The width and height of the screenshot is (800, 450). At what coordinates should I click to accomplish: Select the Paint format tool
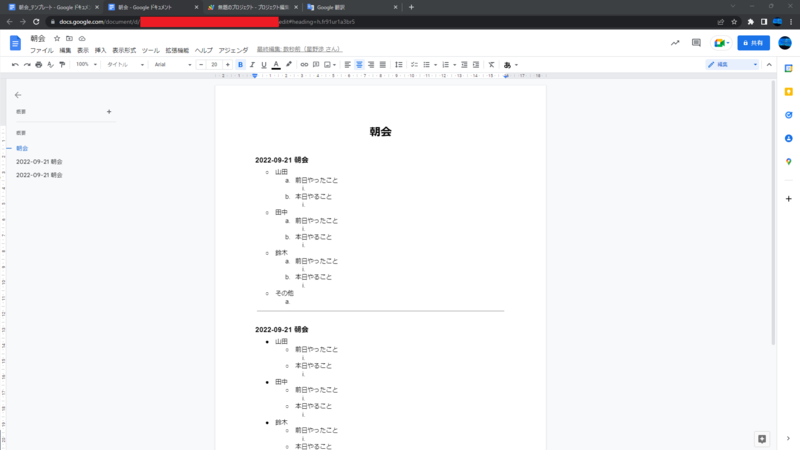[62, 65]
